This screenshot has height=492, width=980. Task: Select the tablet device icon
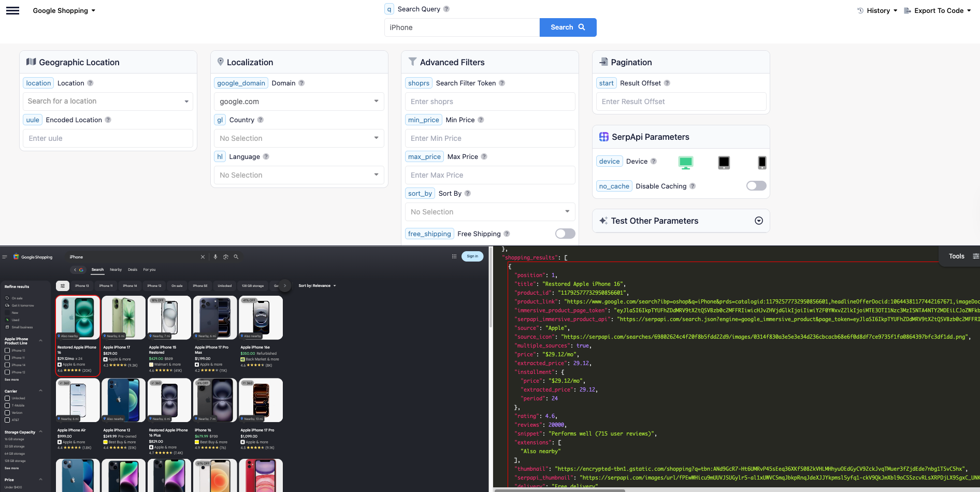coord(724,162)
